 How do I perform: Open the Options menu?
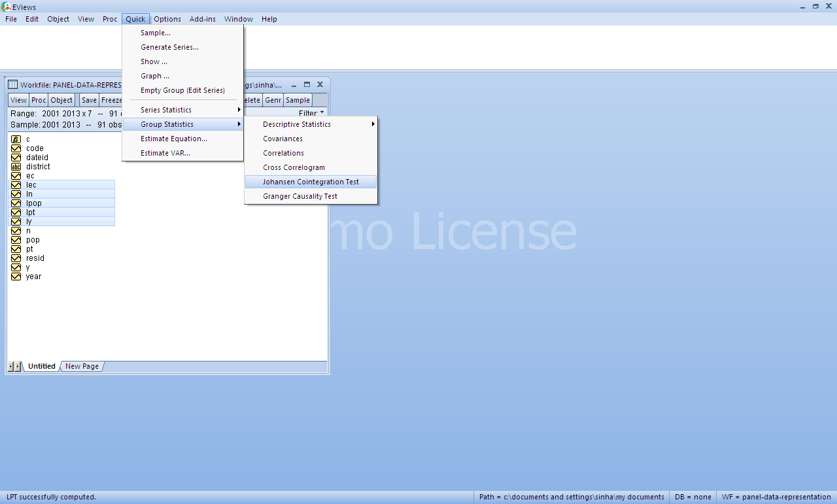(x=167, y=19)
